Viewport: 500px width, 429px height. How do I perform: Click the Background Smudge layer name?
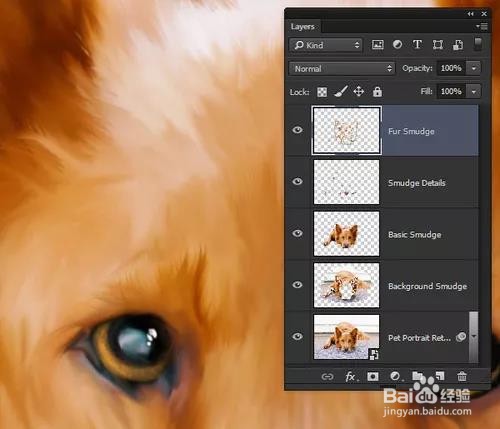427,286
